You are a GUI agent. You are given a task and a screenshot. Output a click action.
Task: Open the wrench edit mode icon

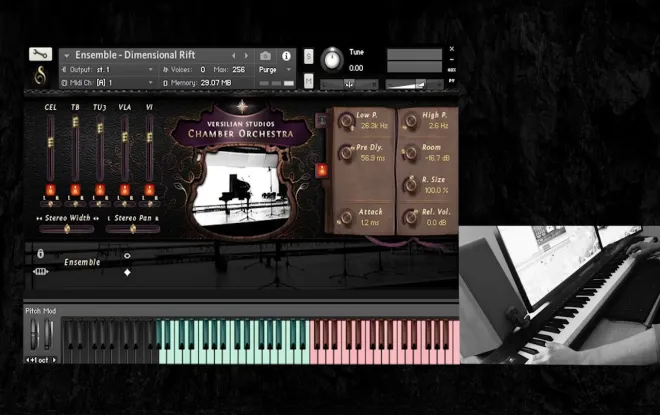(x=40, y=54)
